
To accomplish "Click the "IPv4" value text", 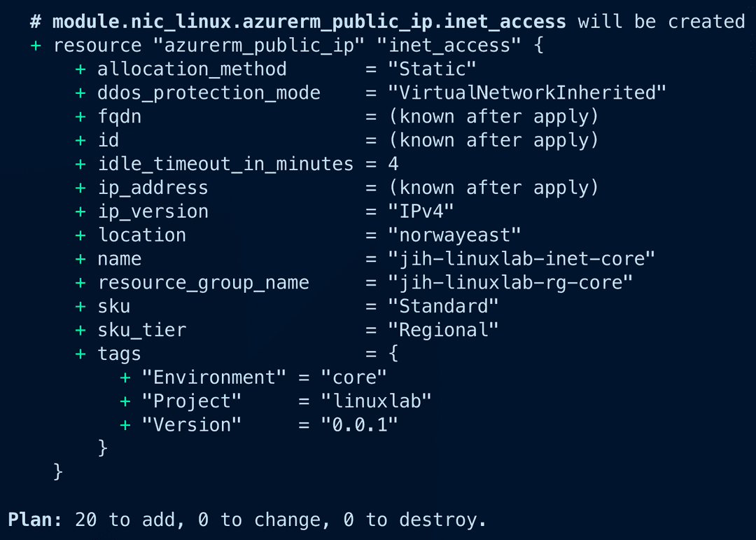I will pyautogui.click(x=421, y=212).
